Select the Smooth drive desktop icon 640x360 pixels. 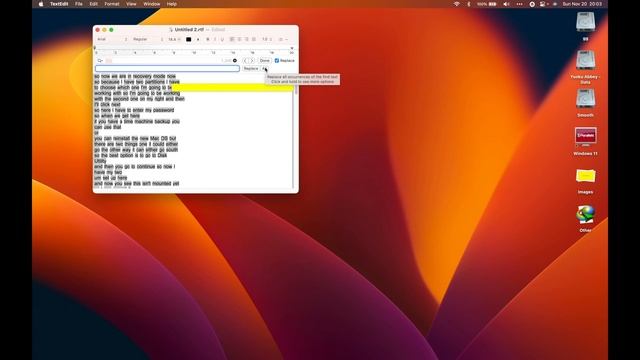(x=585, y=99)
